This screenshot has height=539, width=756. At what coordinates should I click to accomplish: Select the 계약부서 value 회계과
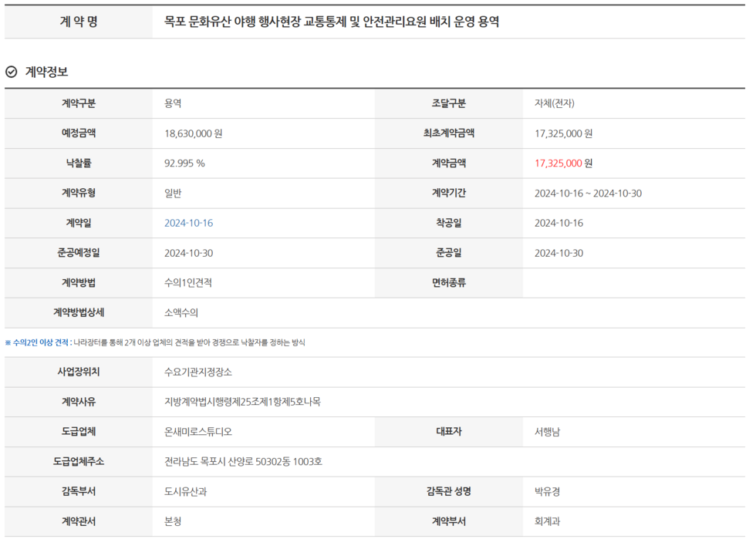click(547, 521)
